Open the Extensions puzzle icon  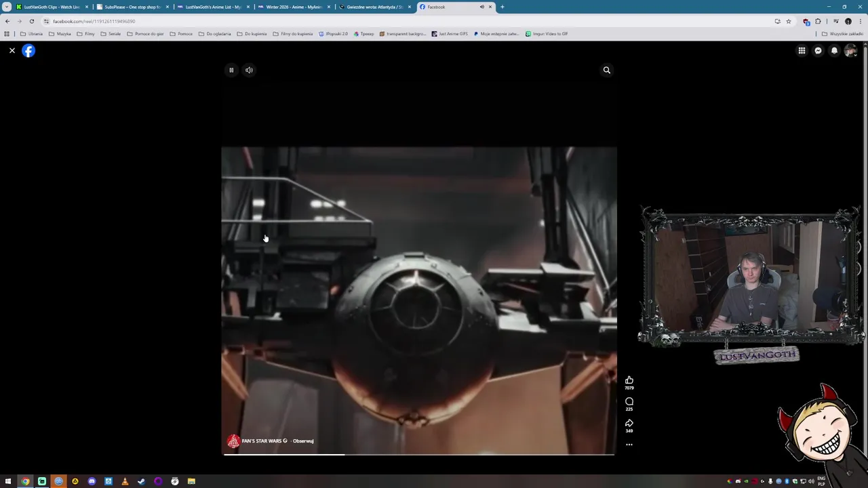(818, 21)
